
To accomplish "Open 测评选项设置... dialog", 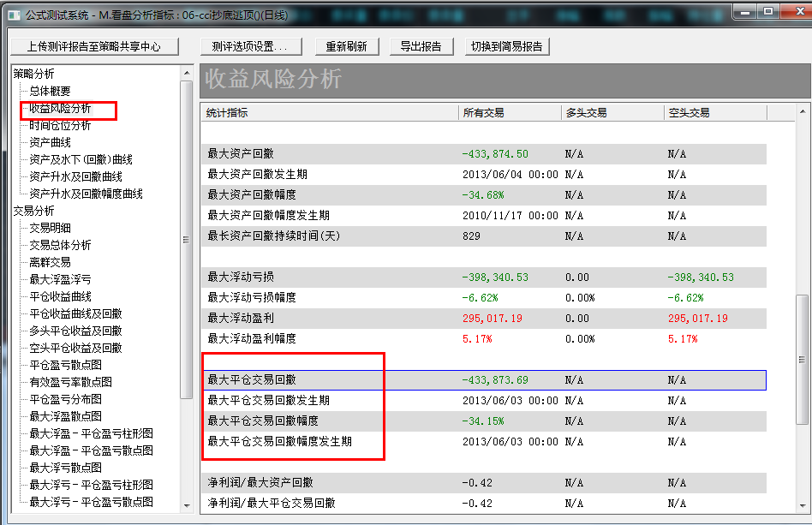I will coord(251,46).
